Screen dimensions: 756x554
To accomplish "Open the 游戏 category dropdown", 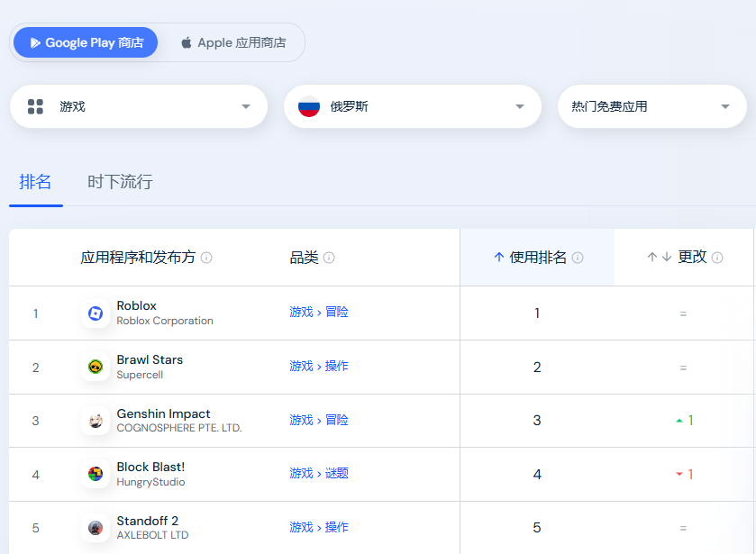I will tap(139, 106).
